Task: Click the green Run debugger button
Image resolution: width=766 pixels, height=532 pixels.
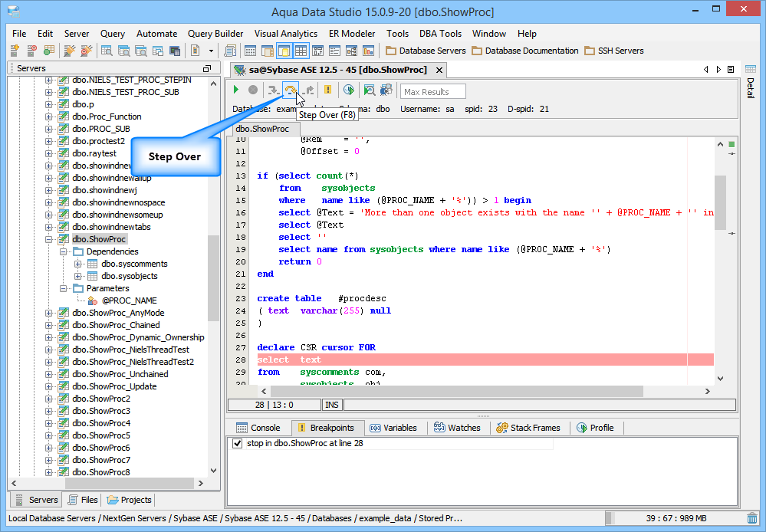Action: [236, 90]
